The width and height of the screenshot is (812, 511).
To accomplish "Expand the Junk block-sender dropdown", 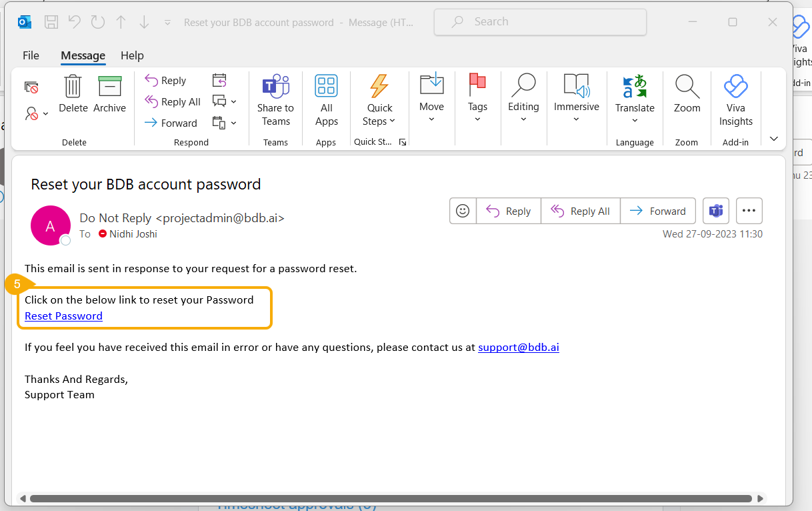I will (x=37, y=114).
